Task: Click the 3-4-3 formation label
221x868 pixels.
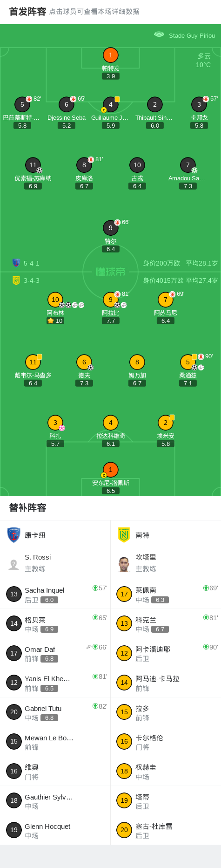Action: click(x=32, y=280)
